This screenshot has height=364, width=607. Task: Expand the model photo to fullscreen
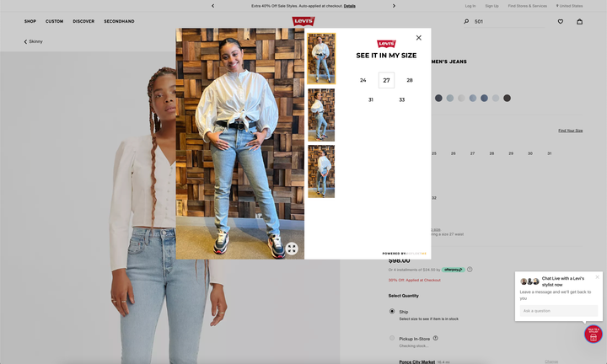coord(292,249)
